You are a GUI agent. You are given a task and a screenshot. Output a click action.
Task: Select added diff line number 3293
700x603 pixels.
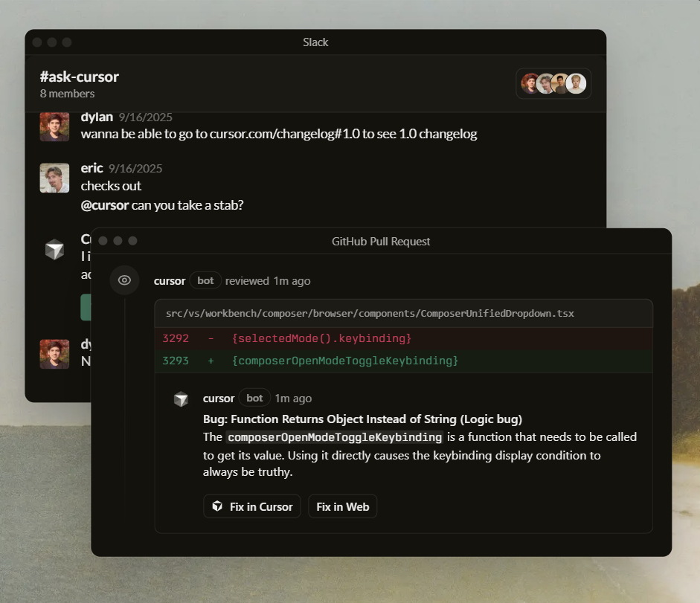point(176,361)
